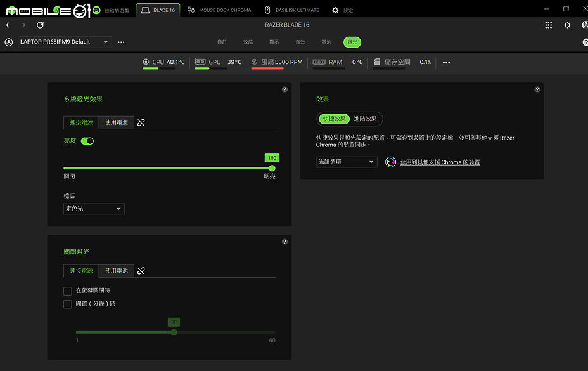The width and height of the screenshot is (588, 371).
Task: Toggle link icon in 系統燈光效果 power tabs
Action: [141, 122]
